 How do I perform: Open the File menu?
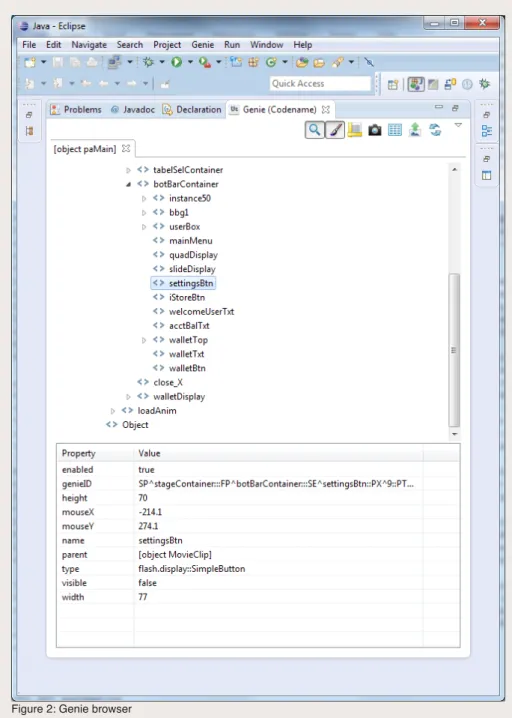pos(29,45)
